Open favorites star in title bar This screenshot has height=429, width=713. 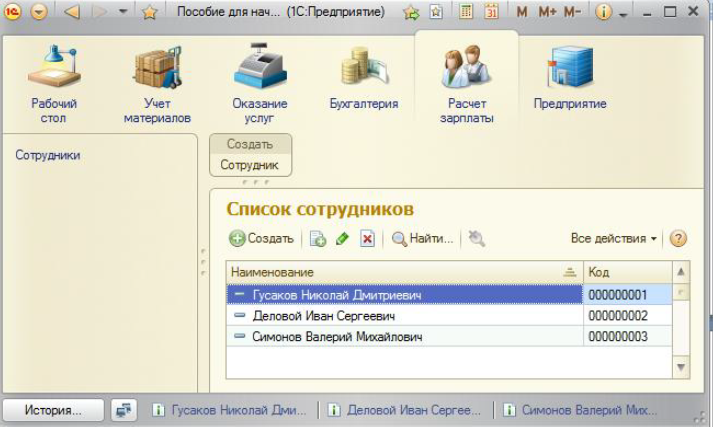[149, 12]
